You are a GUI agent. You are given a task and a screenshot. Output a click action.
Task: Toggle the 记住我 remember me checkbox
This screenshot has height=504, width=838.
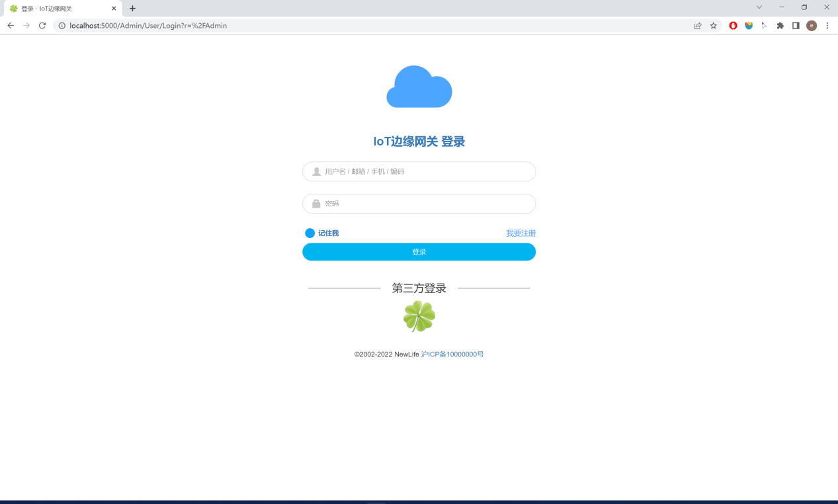pyautogui.click(x=310, y=233)
